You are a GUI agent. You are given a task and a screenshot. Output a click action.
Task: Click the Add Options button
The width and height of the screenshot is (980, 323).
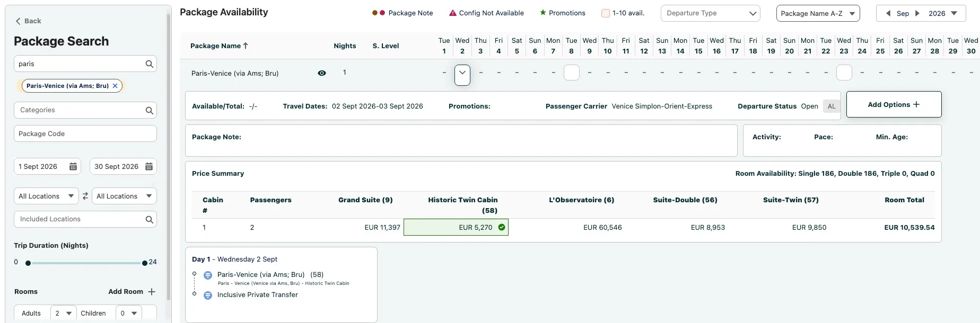[x=894, y=104]
